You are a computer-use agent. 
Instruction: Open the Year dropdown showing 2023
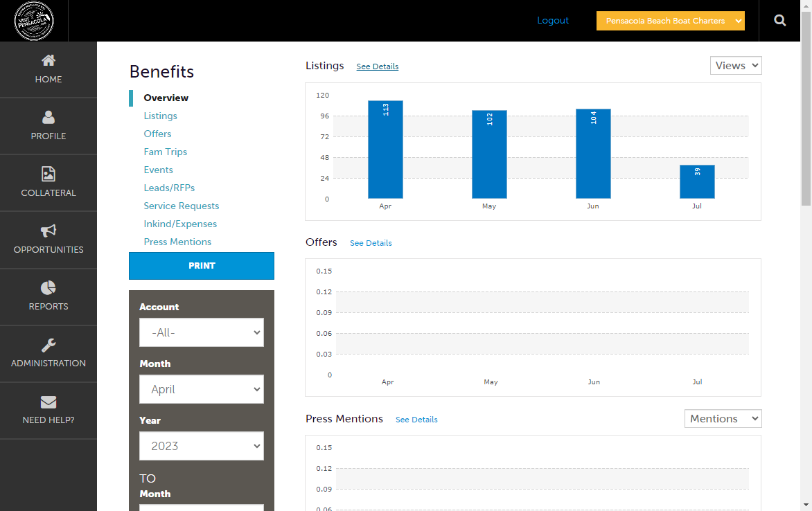[202, 446]
